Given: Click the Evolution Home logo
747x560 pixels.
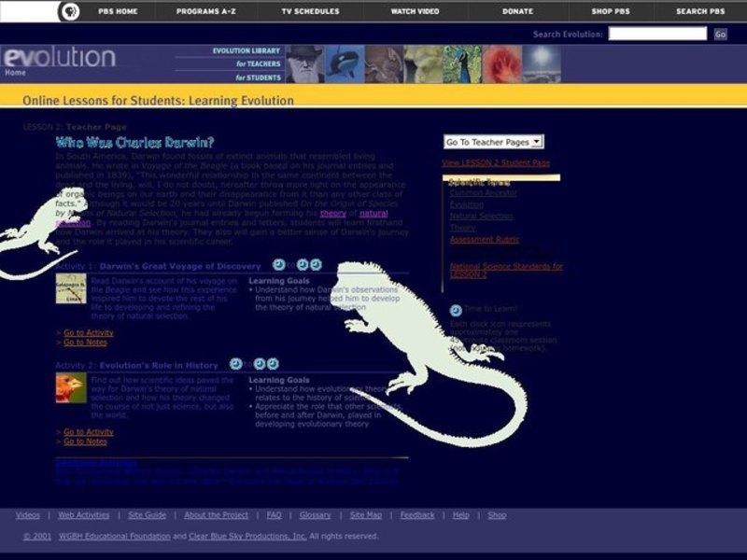Looking at the screenshot, I should tap(56, 56).
